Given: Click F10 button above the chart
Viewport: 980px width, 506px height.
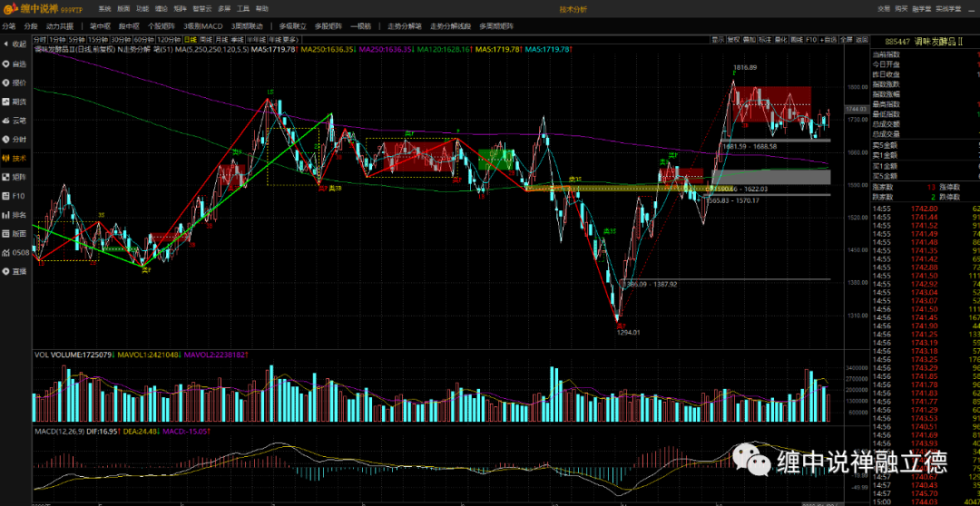Looking at the screenshot, I should 811,39.
